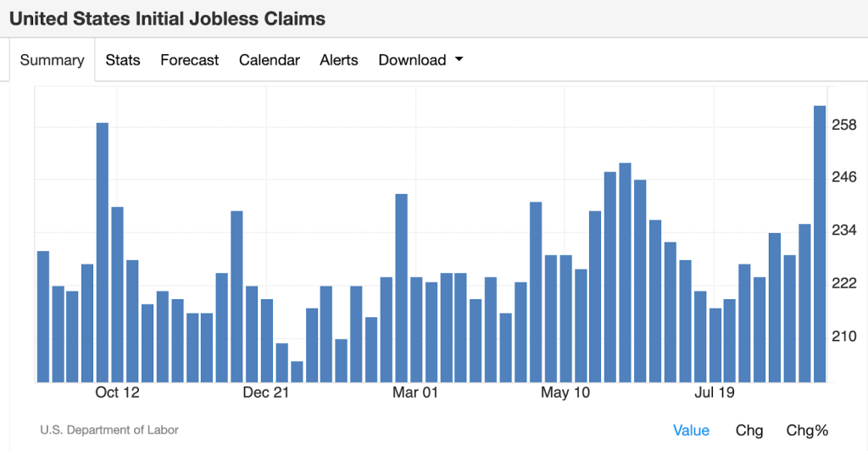Click the United States Initial Jobless Claims title
This screenshot has height=451, width=868.
pos(167,18)
